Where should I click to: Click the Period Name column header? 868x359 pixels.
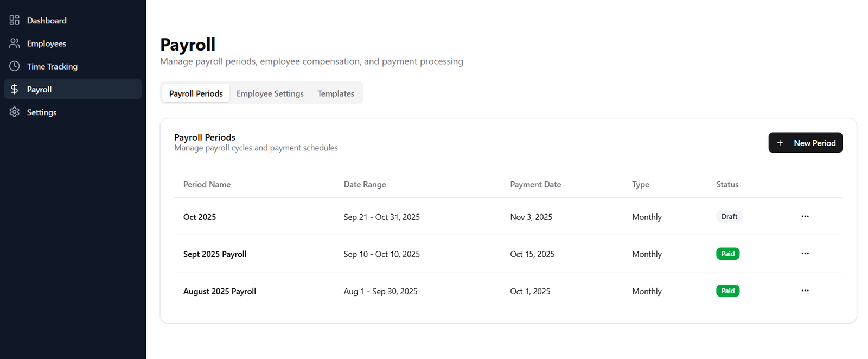207,185
